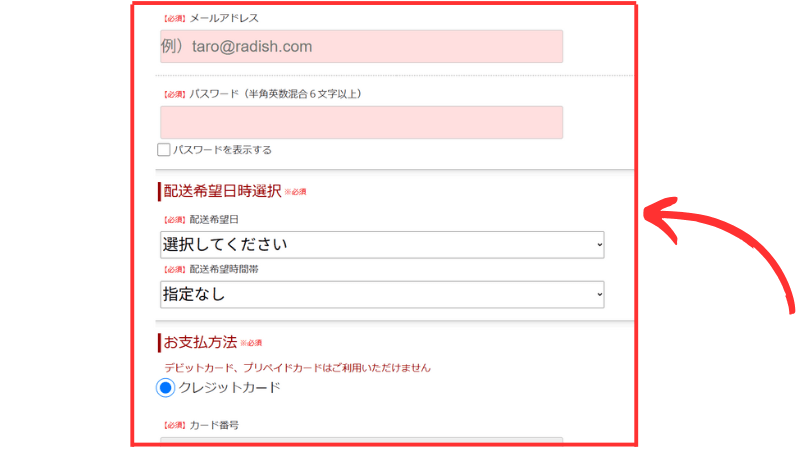800x450 pixels.
Task: Click the 配送希望日時選択 section heading
Action: pos(222,191)
